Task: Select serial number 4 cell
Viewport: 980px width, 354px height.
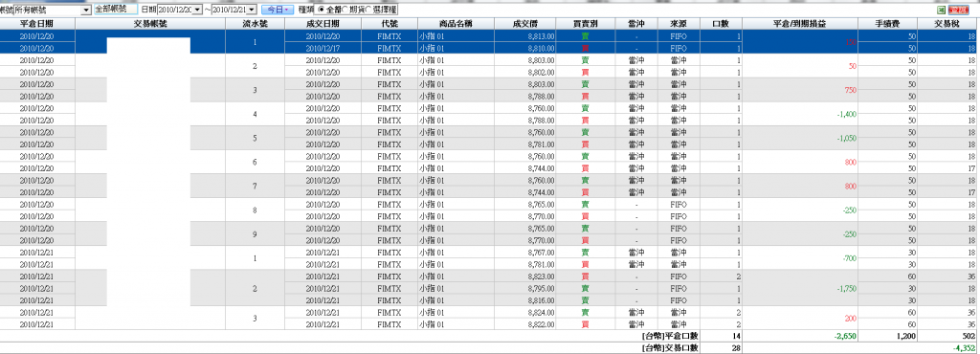Action: pyautogui.click(x=255, y=114)
